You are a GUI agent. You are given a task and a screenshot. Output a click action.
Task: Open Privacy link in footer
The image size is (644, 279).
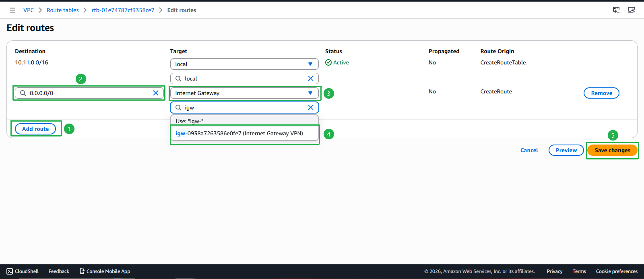point(554,271)
